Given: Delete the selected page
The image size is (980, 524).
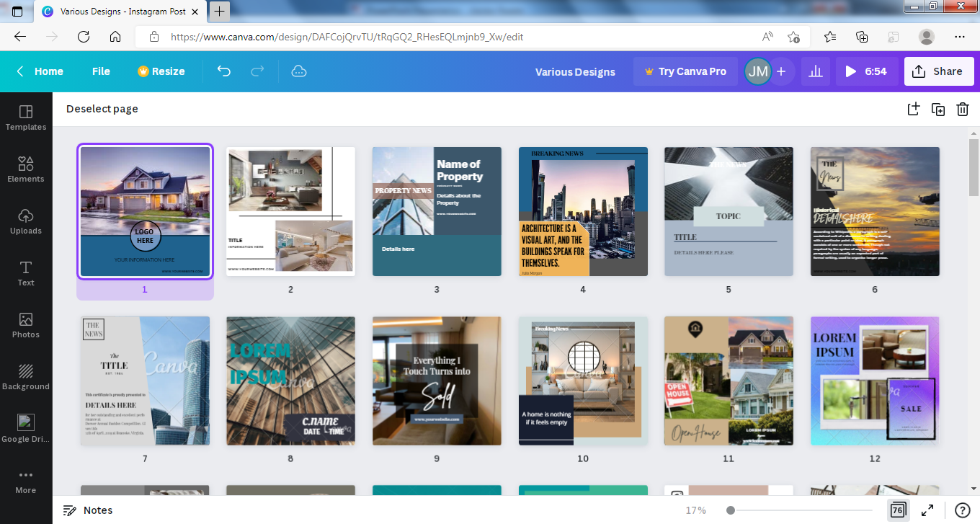Looking at the screenshot, I should pyautogui.click(x=962, y=109).
